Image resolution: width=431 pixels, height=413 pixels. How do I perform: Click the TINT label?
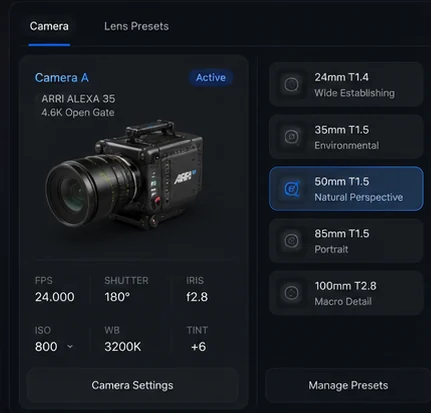[x=197, y=330]
